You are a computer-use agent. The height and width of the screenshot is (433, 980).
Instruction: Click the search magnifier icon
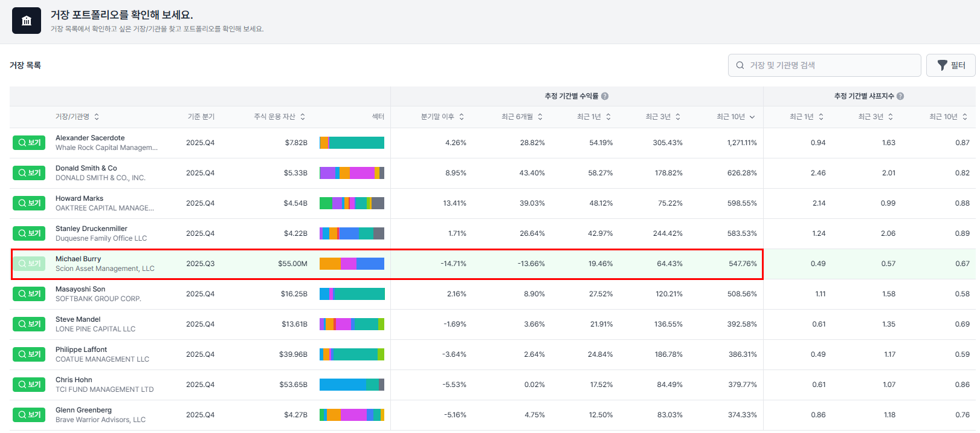click(x=740, y=65)
